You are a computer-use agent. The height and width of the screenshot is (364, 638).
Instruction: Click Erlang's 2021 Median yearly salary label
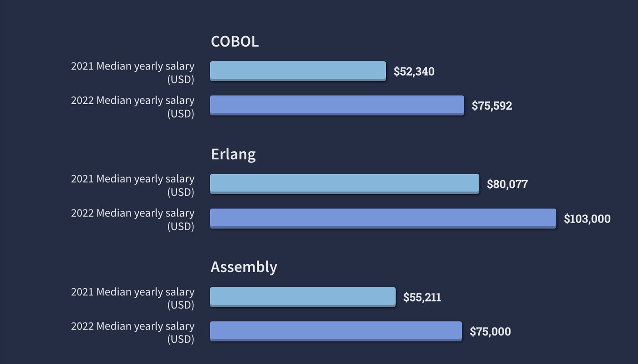coord(133,185)
